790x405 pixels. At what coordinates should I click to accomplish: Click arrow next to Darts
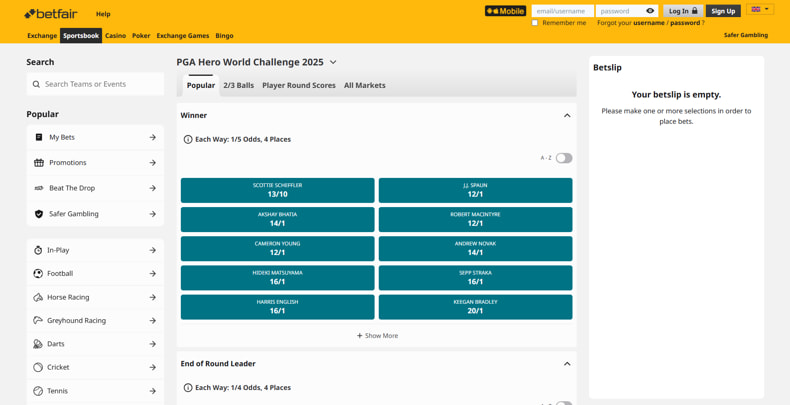pyautogui.click(x=153, y=344)
